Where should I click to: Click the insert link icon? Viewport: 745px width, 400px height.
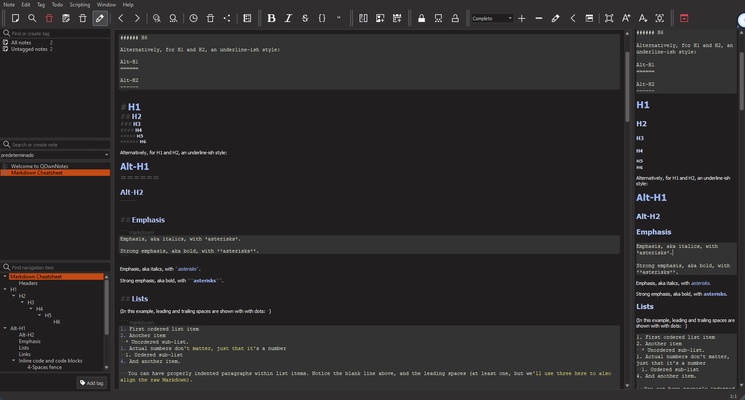(x=363, y=18)
